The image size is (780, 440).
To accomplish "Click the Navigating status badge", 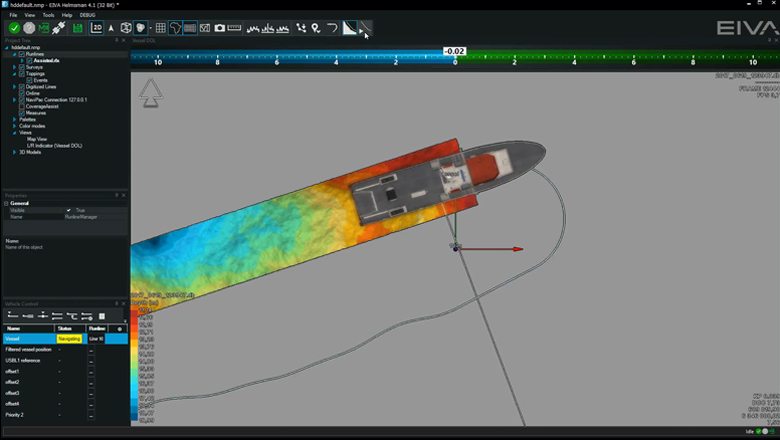I will pyautogui.click(x=69, y=339).
